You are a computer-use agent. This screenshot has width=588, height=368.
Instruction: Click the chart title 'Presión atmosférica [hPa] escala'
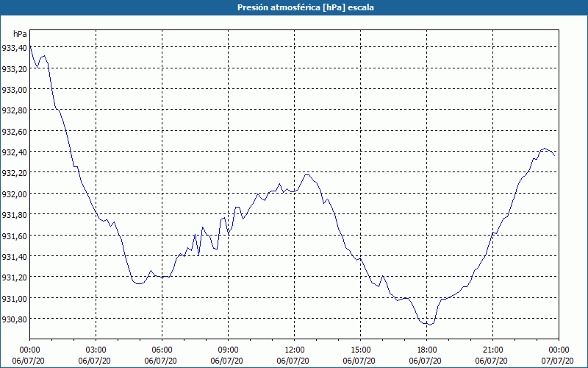[x=305, y=7]
